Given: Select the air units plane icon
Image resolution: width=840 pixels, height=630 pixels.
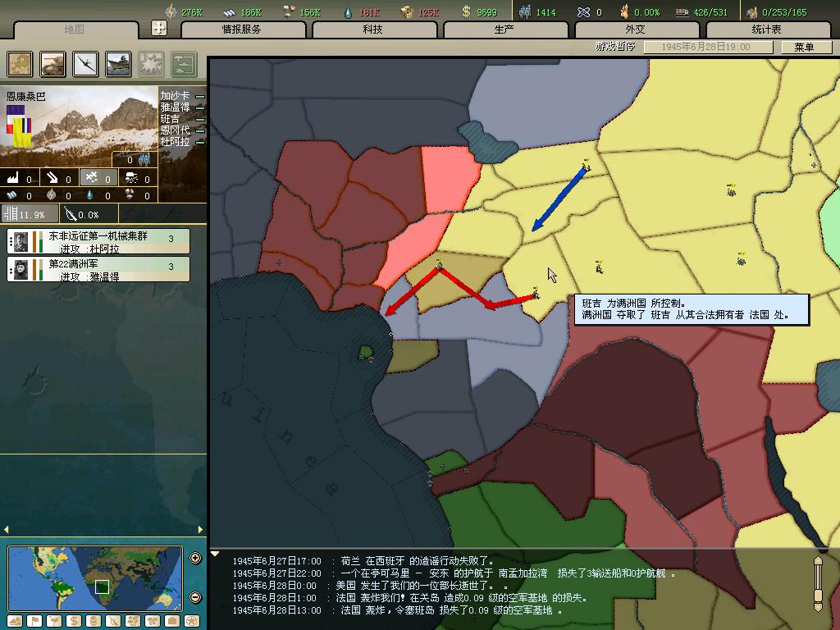Looking at the screenshot, I should [x=86, y=64].
